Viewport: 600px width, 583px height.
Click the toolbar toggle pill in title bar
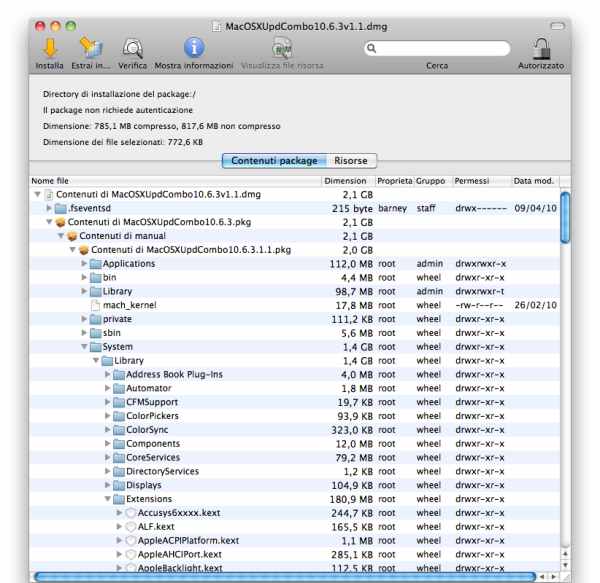pos(558,26)
